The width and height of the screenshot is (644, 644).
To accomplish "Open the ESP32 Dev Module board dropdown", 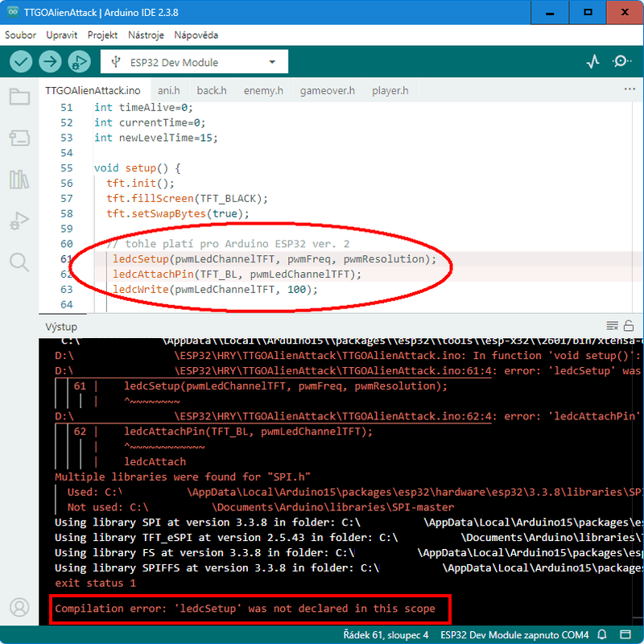I will (x=194, y=62).
